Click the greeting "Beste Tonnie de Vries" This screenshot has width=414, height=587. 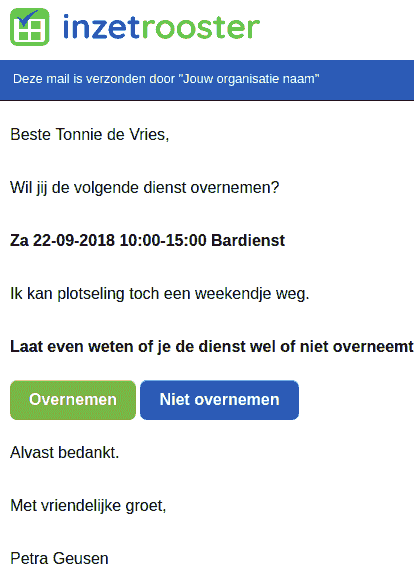tap(90, 134)
